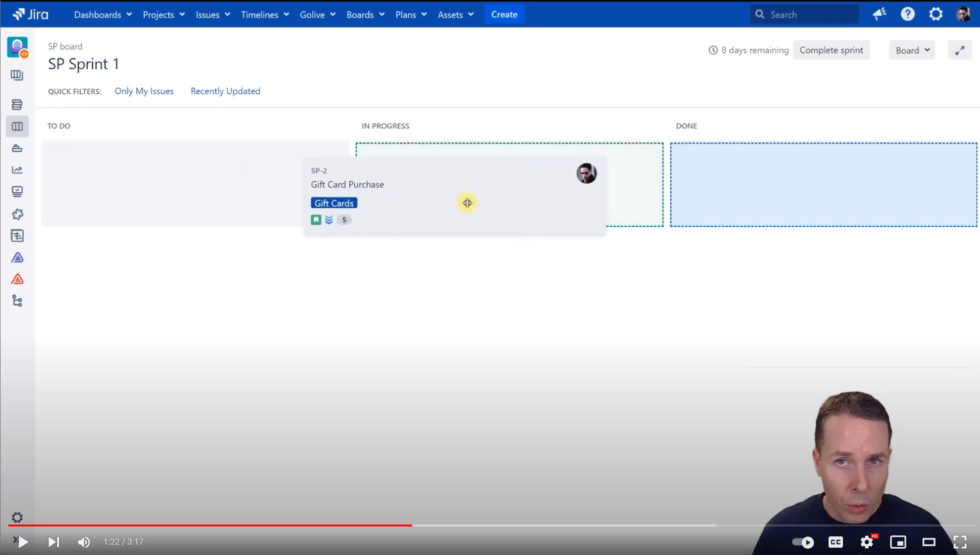Click assignee avatar on SP-2 card
980x555 pixels.
pyautogui.click(x=586, y=173)
